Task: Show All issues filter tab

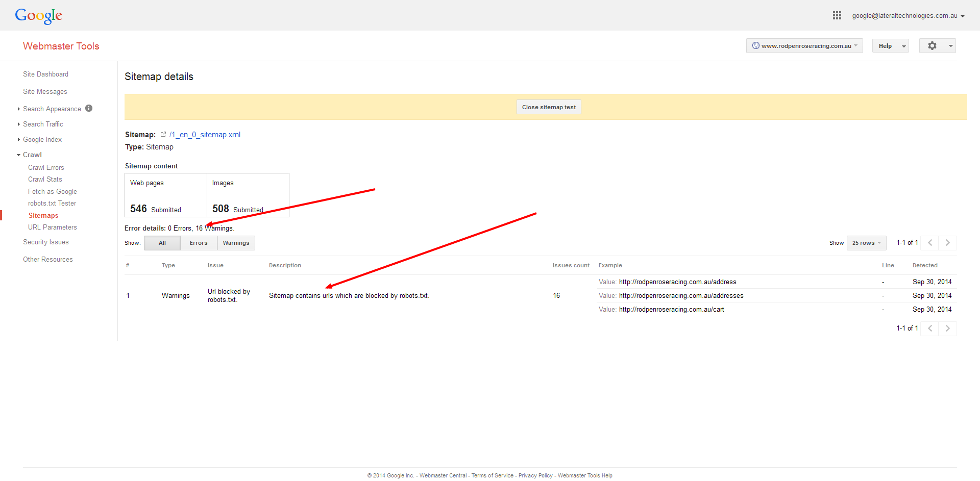Action: [x=162, y=243]
